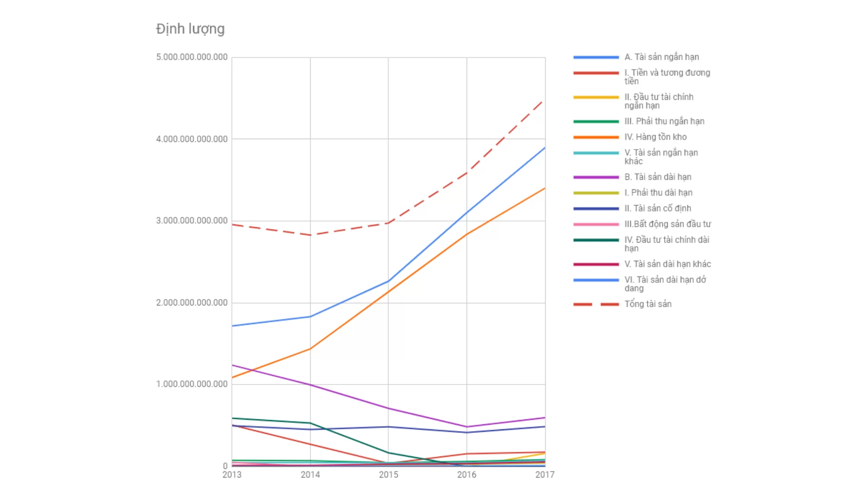
Task: Click the green swatch for "III. Phải thu ngắn hạn"
Action: click(596, 122)
